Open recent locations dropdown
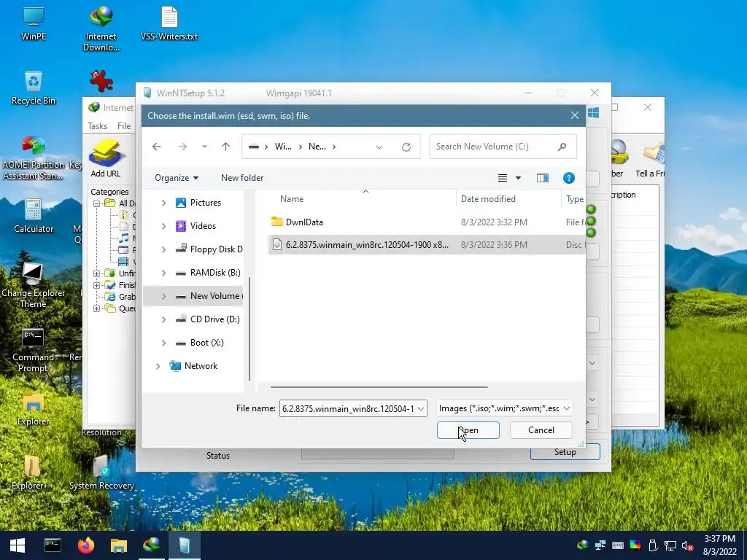 tap(204, 147)
